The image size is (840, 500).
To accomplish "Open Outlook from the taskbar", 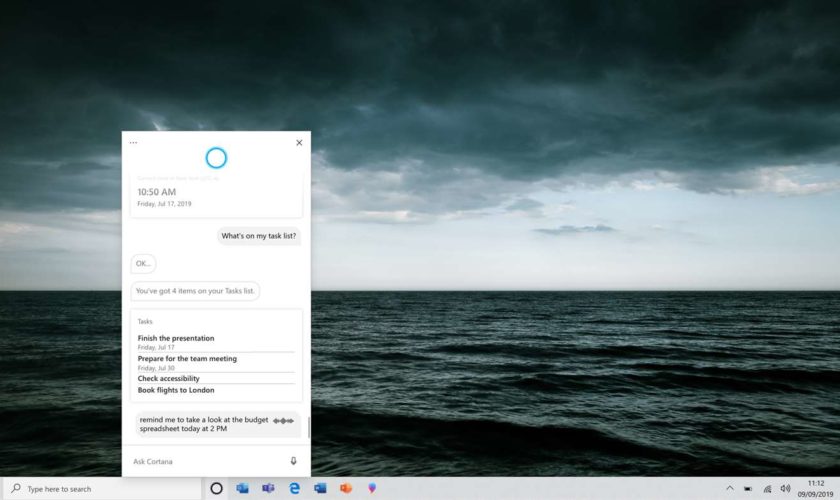I will (x=242, y=488).
